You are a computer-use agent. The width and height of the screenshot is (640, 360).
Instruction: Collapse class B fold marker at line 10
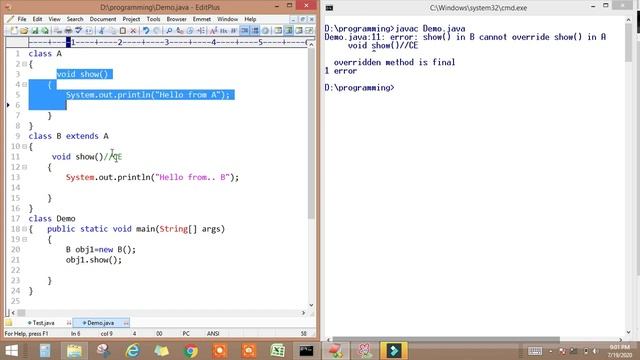point(24,146)
